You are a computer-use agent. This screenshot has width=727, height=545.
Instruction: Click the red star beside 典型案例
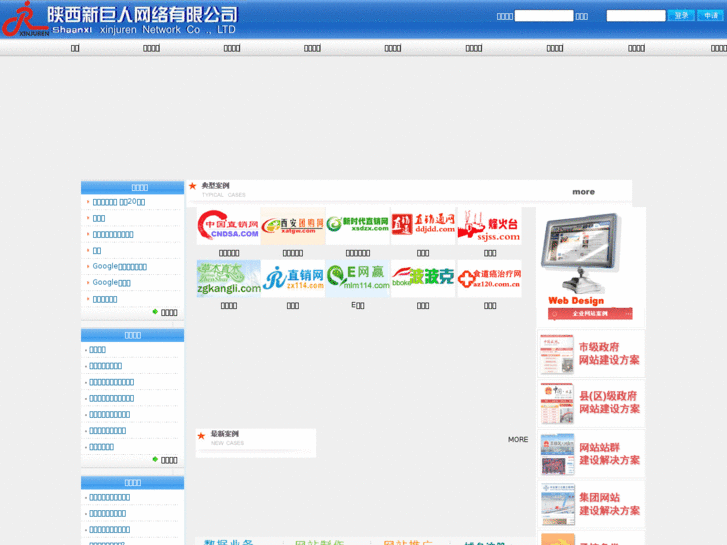[192, 186]
